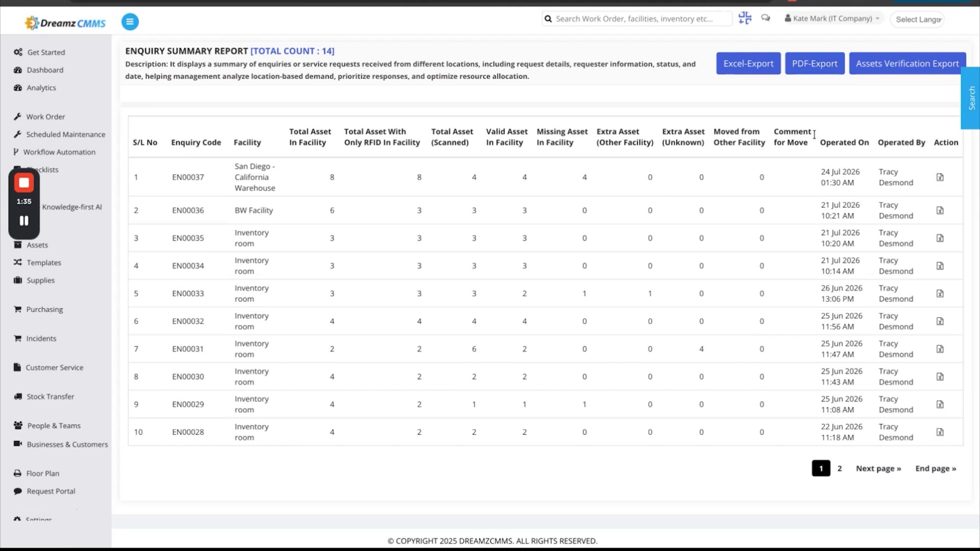Click the End page » link
Image resolution: width=980 pixels, height=551 pixels.
coord(935,468)
